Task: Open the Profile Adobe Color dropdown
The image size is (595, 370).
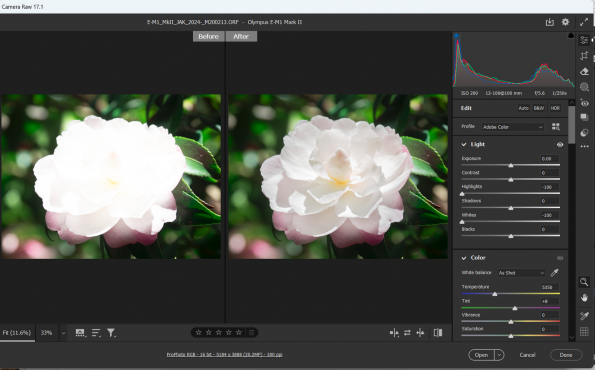Action: tap(513, 127)
